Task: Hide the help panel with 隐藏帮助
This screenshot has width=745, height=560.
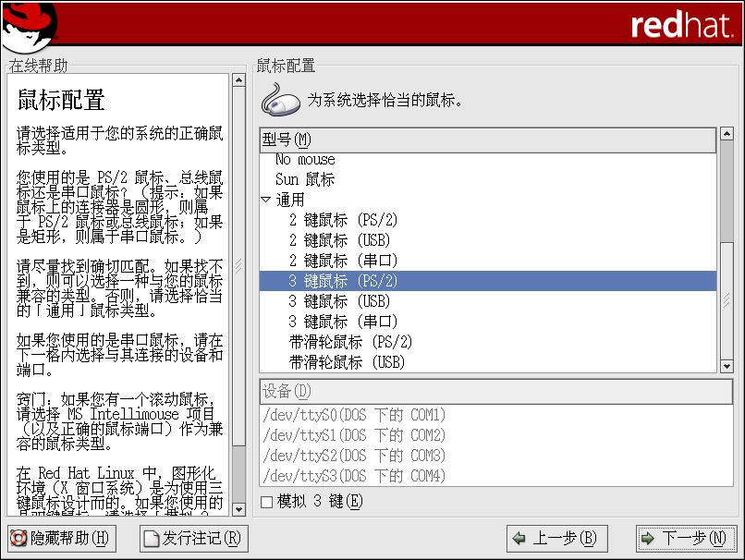Action: 60,538
